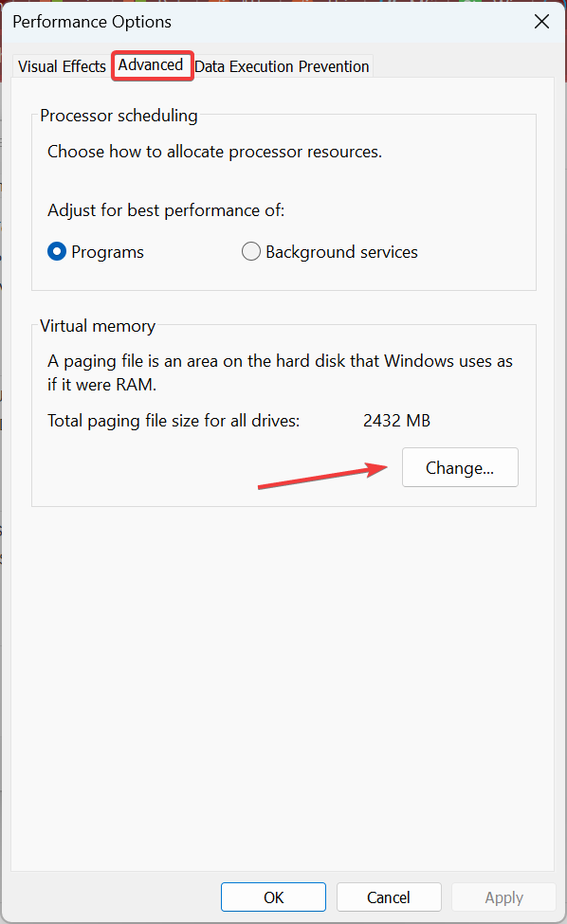The image size is (567, 924).
Task: Confirm settings with the OK button
Action: [x=273, y=897]
